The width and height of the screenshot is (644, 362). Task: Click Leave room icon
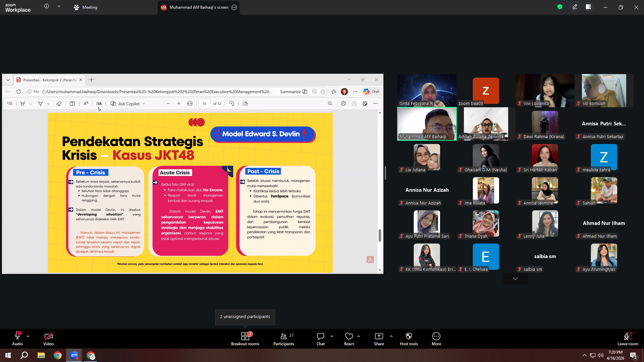coord(628,339)
